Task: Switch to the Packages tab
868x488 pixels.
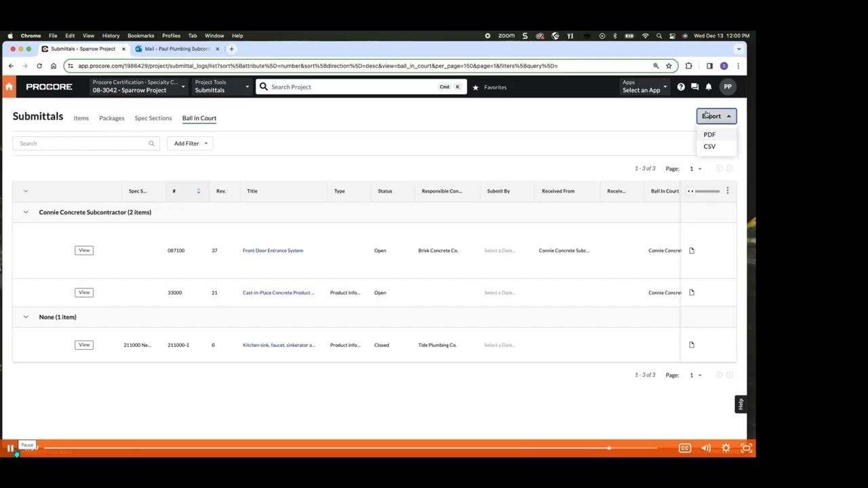Action: (x=112, y=119)
